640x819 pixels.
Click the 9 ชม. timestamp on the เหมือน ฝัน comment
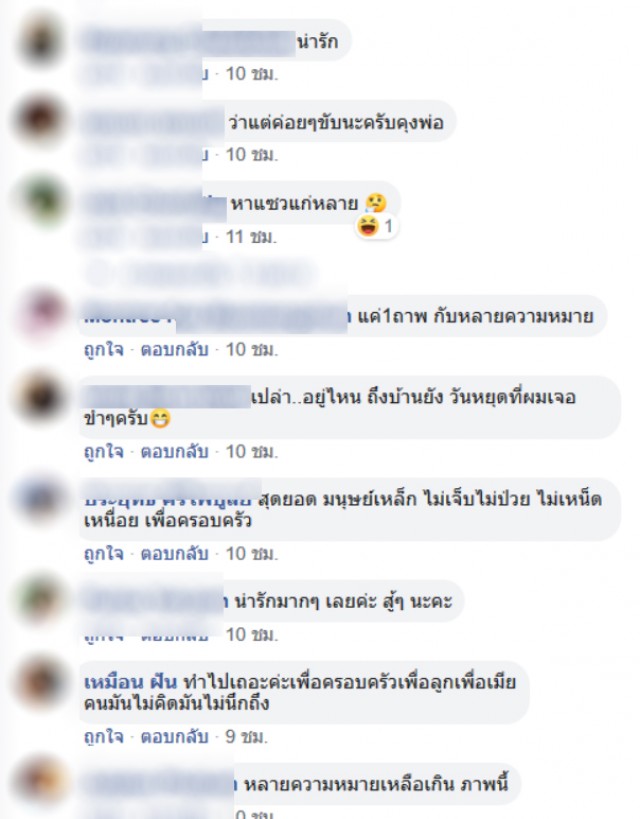click(x=247, y=736)
